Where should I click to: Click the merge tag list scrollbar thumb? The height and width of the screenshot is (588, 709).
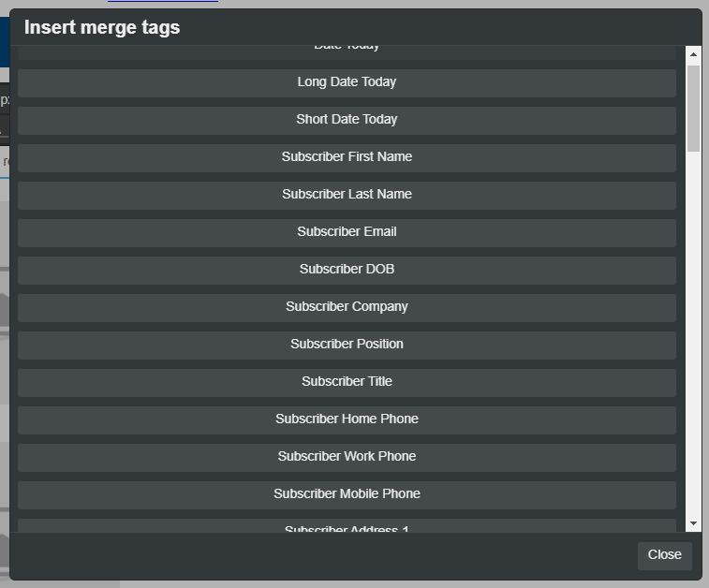(693, 108)
